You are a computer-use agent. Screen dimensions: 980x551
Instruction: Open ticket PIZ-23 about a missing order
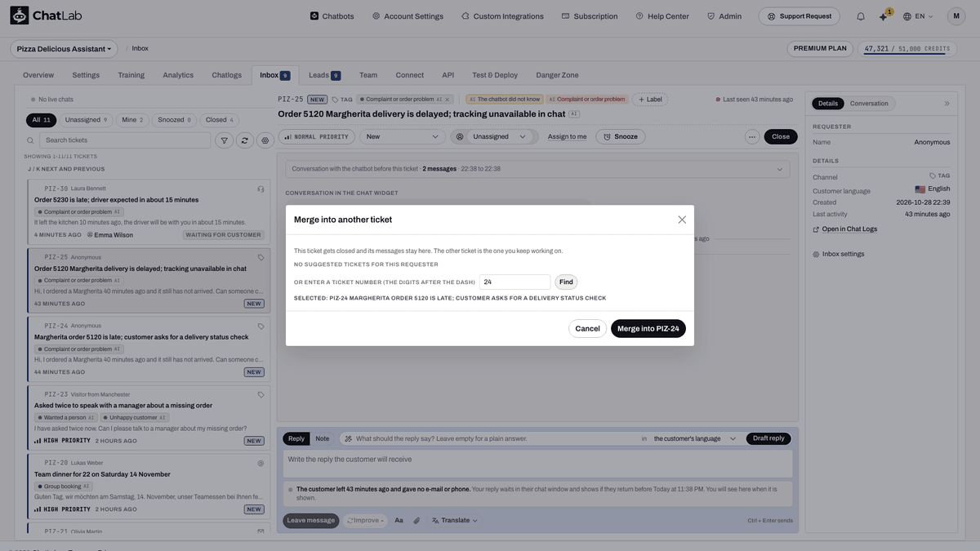click(148, 416)
